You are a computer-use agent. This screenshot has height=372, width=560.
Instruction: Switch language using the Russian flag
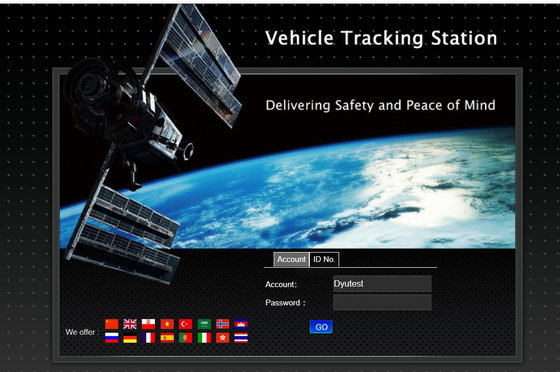click(112, 338)
